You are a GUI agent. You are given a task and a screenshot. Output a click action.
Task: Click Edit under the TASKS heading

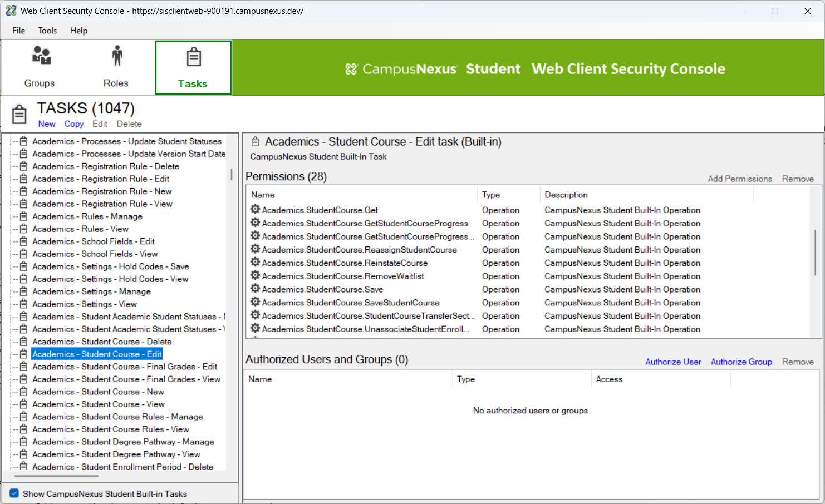pyautogui.click(x=100, y=124)
